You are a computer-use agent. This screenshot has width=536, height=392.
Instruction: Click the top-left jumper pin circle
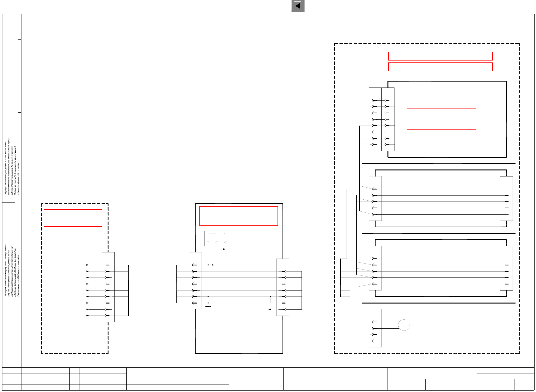pyautogui.click(x=208, y=234)
